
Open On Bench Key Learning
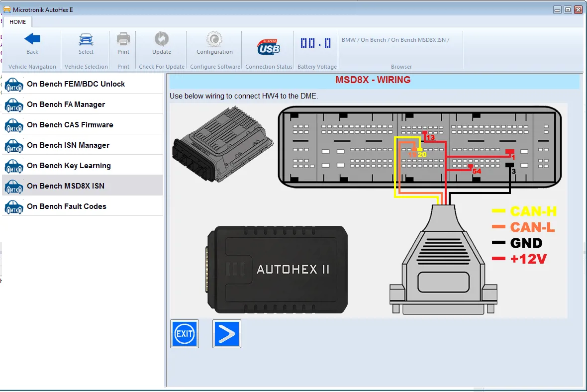(x=83, y=166)
